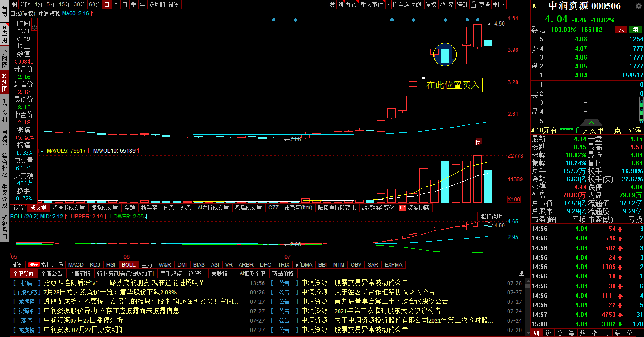Click the 发 toolbar button
Screen dimensions: 644x337
(x=331, y=4)
